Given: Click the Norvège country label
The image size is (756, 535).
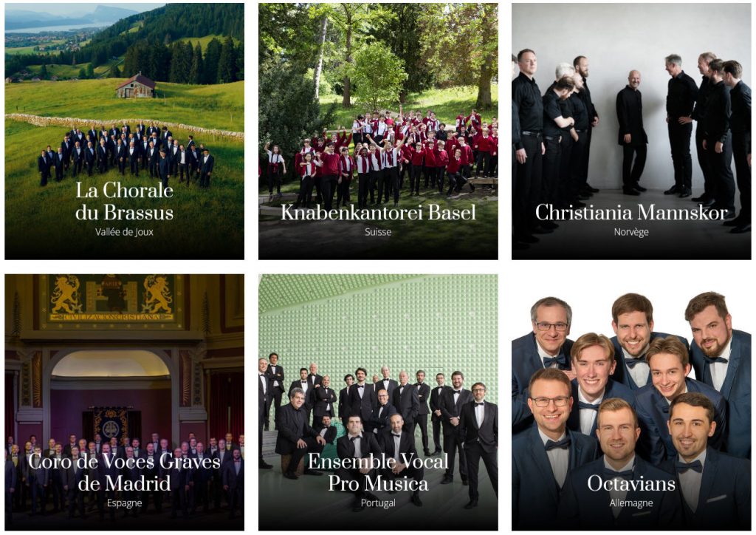Looking at the screenshot, I should tap(631, 232).
